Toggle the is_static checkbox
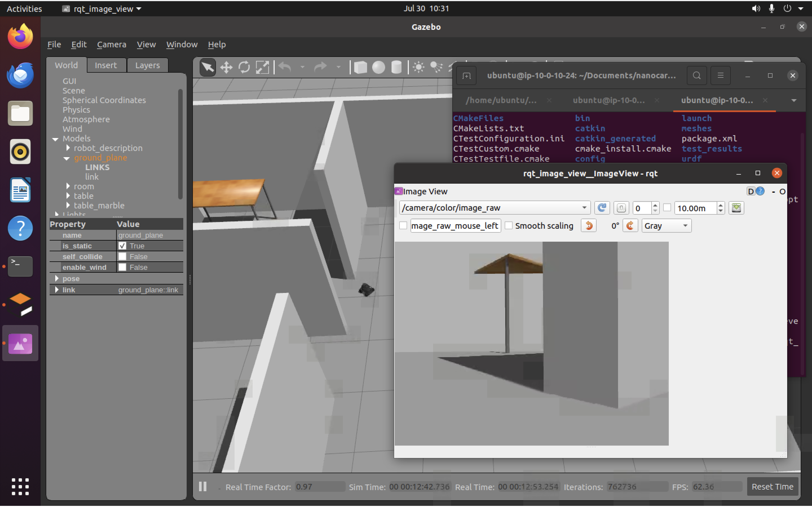Viewport: 812px width, 507px height. tap(122, 246)
